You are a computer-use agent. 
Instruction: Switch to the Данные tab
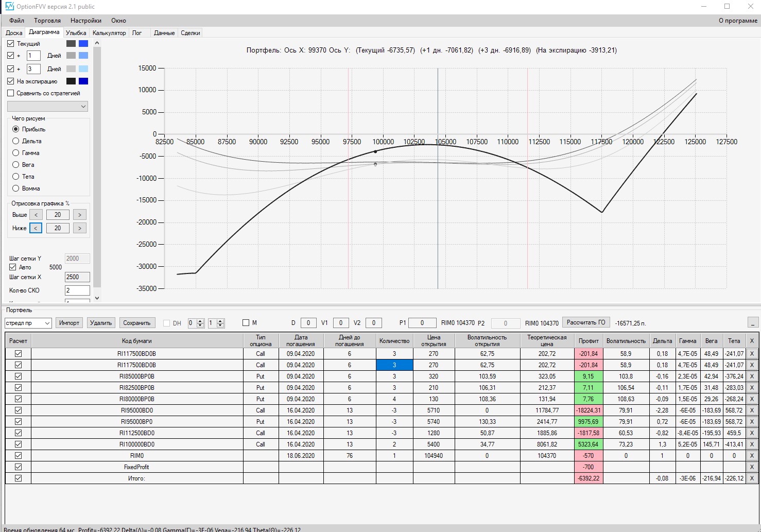point(164,33)
